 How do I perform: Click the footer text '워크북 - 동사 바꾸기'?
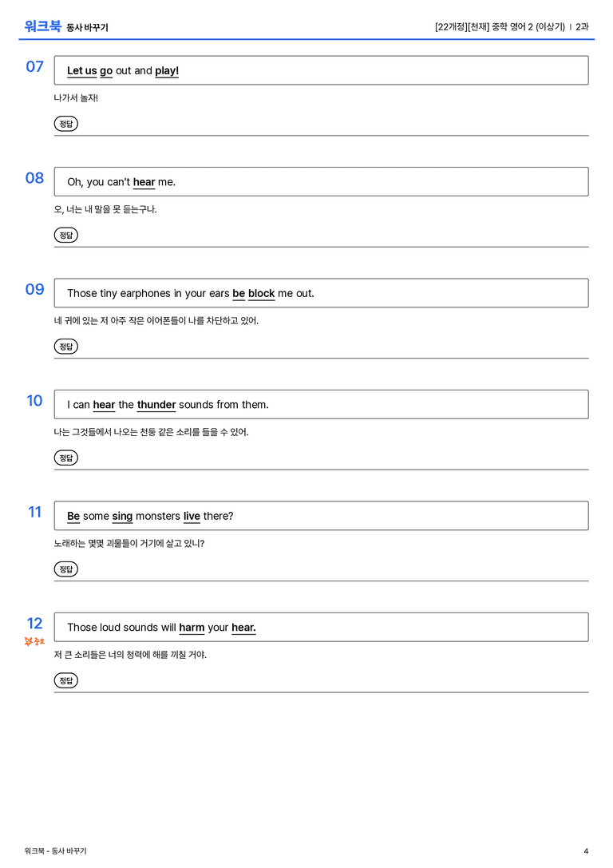[x=55, y=851]
